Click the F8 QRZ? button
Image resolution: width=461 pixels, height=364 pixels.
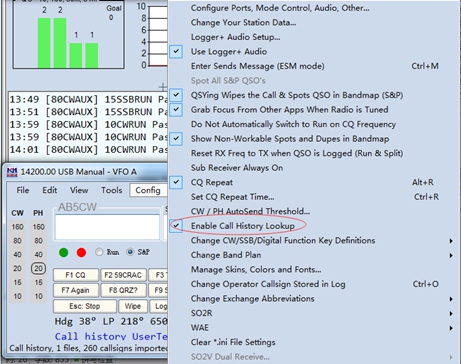click(x=123, y=290)
